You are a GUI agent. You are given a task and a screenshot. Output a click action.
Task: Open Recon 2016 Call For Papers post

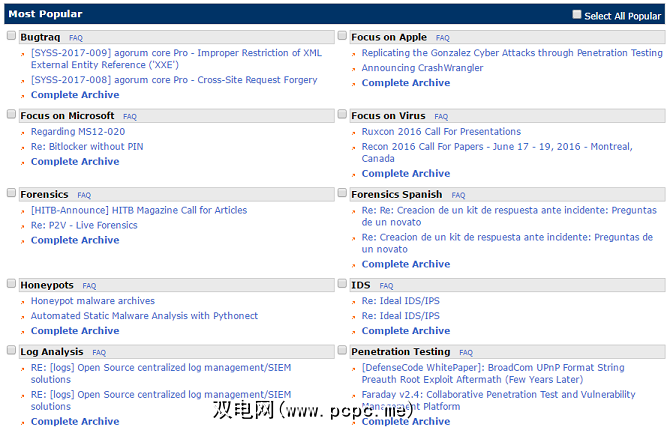(497, 153)
